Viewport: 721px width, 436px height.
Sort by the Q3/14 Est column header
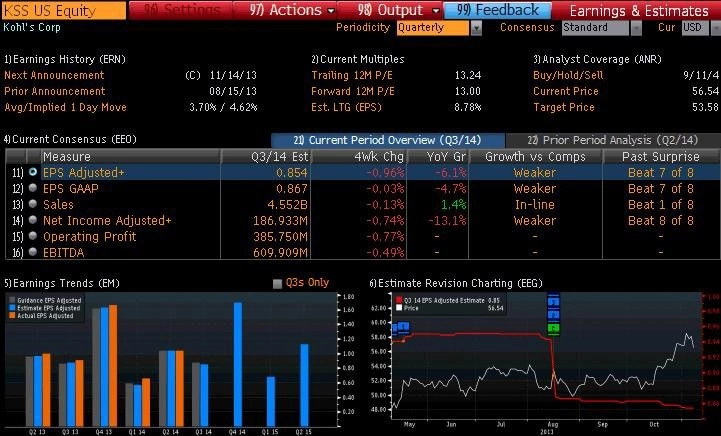pyautogui.click(x=266, y=157)
